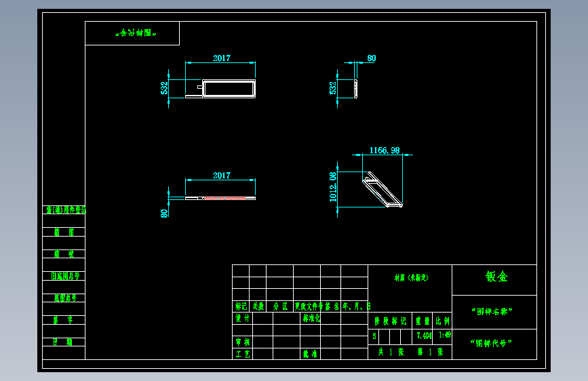Select the 80 dimension above the side view
This screenshot has height=381, width=588.
pos(371,58)
